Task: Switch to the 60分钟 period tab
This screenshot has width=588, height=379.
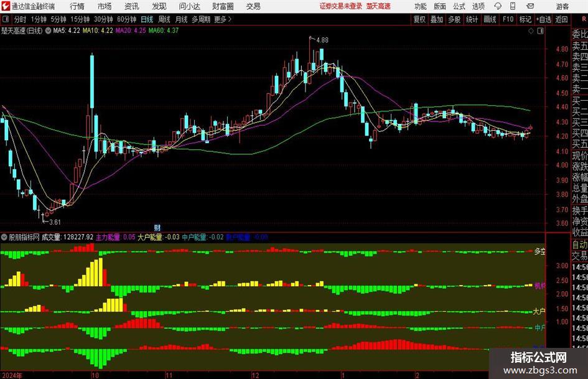Action: pyautogui.click(x=126, y=19)
